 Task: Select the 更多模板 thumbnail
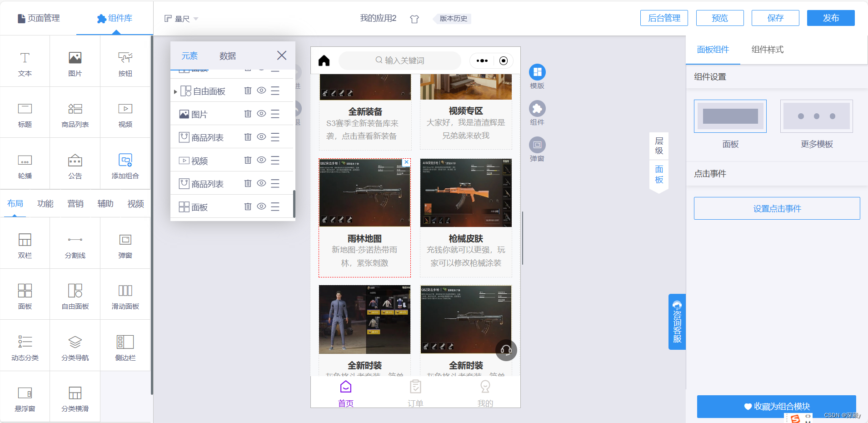(817, 116)
